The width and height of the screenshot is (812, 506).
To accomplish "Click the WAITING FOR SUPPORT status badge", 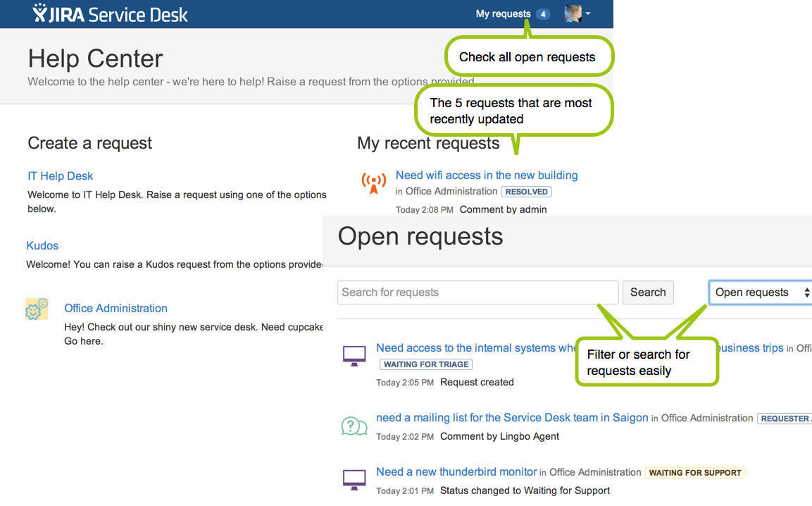I will pyautogui.click(x=695, y=473).
